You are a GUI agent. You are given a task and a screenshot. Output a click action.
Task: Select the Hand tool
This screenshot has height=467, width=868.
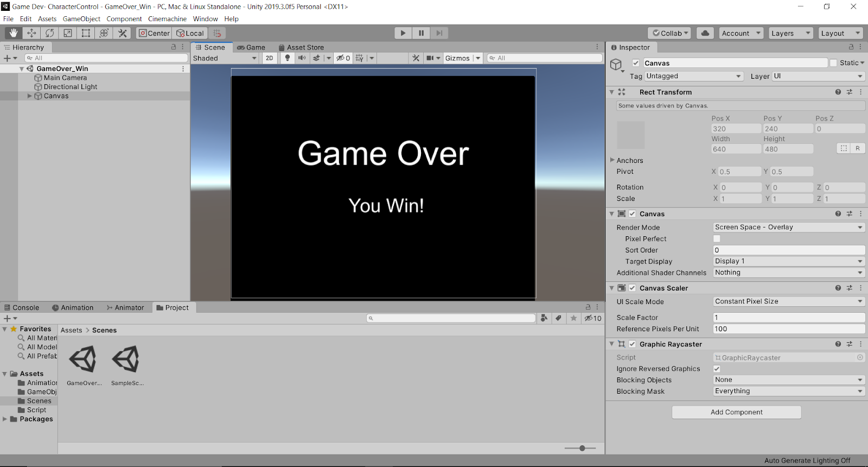pyautogui.click(x=14, y=33)
